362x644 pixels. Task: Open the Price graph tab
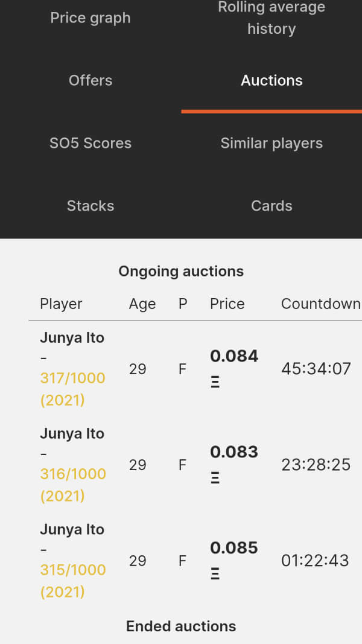pyautogui.click(x=91, y=18)
